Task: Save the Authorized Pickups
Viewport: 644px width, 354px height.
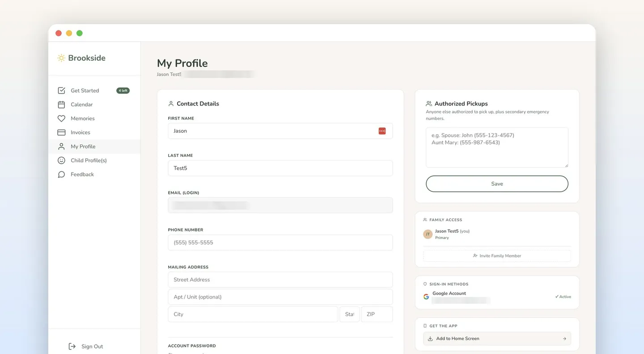Action: tap(497, 184)
